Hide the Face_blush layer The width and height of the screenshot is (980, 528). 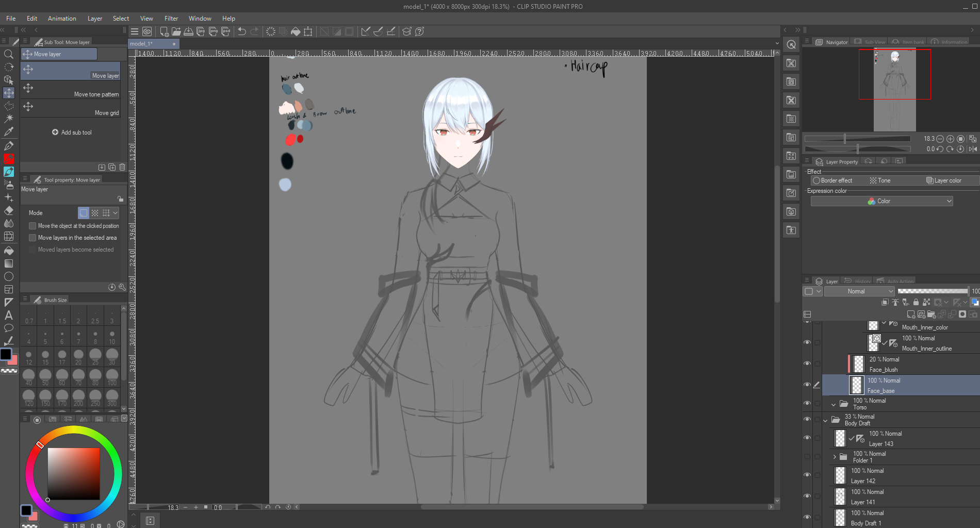[807, 364]
